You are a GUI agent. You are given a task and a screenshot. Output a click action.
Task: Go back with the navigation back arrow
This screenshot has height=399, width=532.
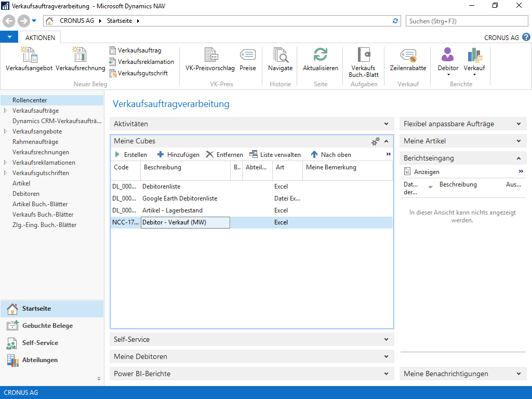coord(9,21)
